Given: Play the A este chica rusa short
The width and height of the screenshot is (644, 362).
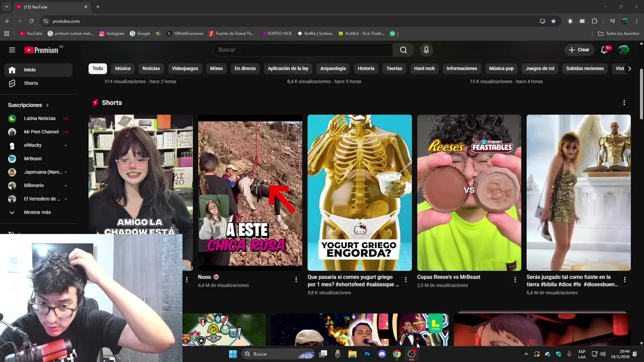Looking at the screenshot, I should click(x=250, y=193).
